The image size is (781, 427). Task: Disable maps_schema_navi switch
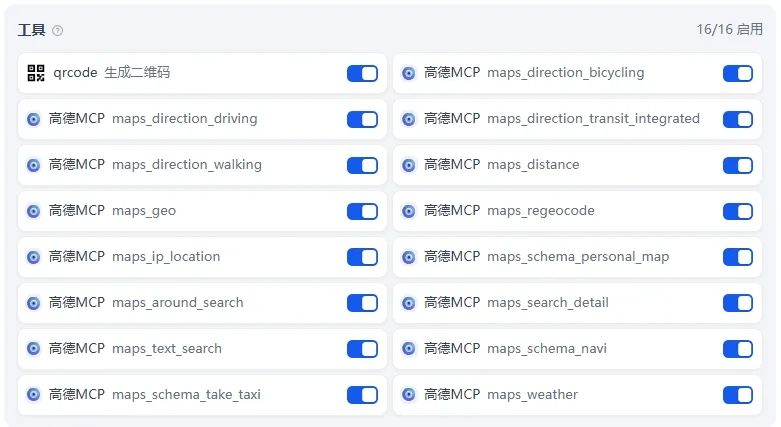click(738, 349)
